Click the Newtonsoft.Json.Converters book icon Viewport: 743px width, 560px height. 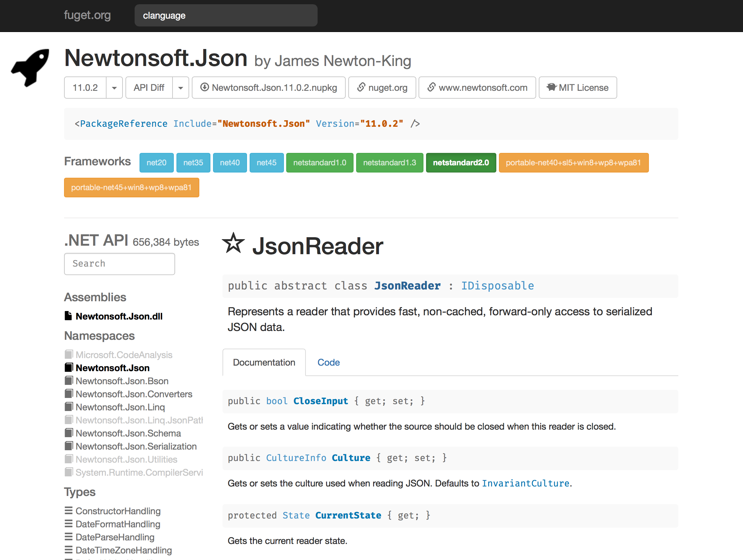(x=69, y=394)
